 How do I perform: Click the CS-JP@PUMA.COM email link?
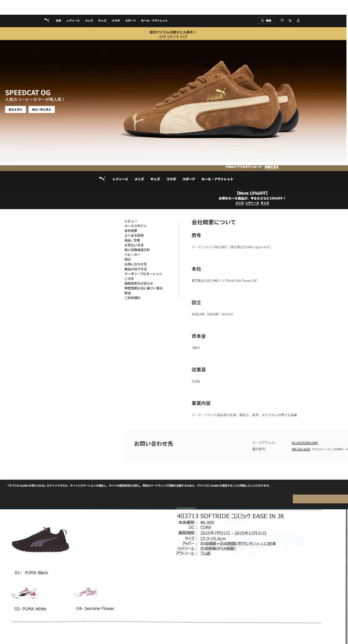tap(305, 443)
